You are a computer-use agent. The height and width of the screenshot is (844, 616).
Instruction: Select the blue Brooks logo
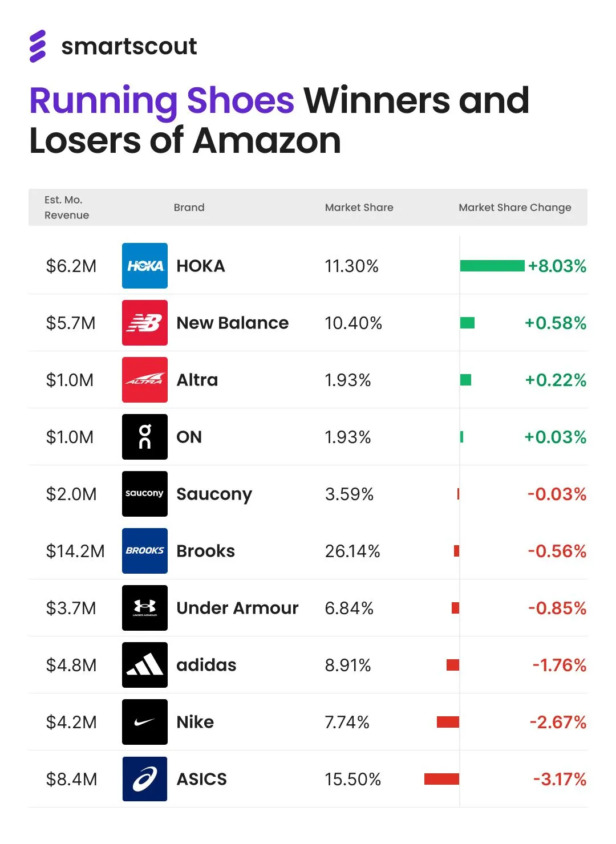point(145,551)
